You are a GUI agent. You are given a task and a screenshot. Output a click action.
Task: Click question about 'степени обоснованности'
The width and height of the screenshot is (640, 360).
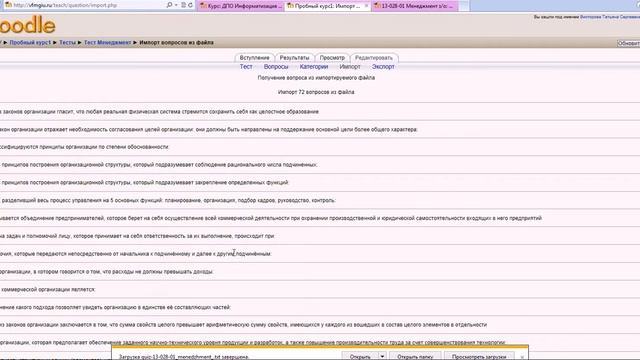(x=84, y=147)
